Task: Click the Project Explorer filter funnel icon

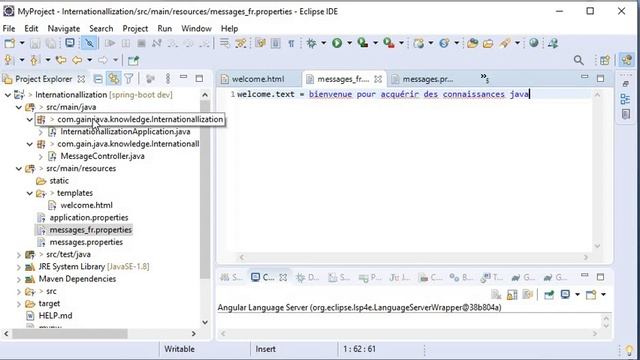Action: pyautogui.click(x=129, y=79)
